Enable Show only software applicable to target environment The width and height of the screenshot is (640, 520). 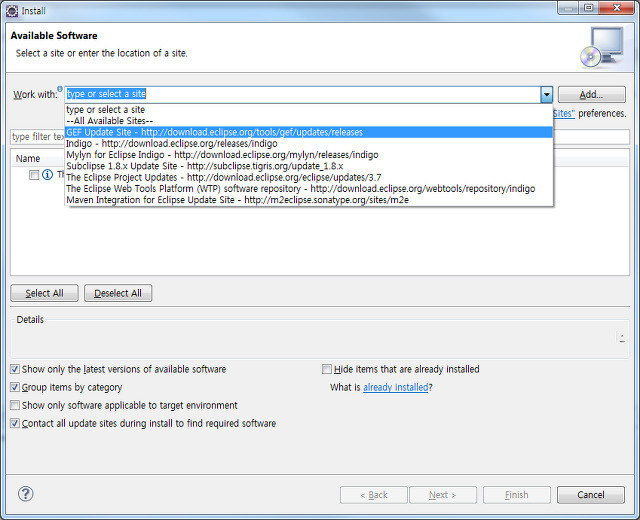(15, 405)
